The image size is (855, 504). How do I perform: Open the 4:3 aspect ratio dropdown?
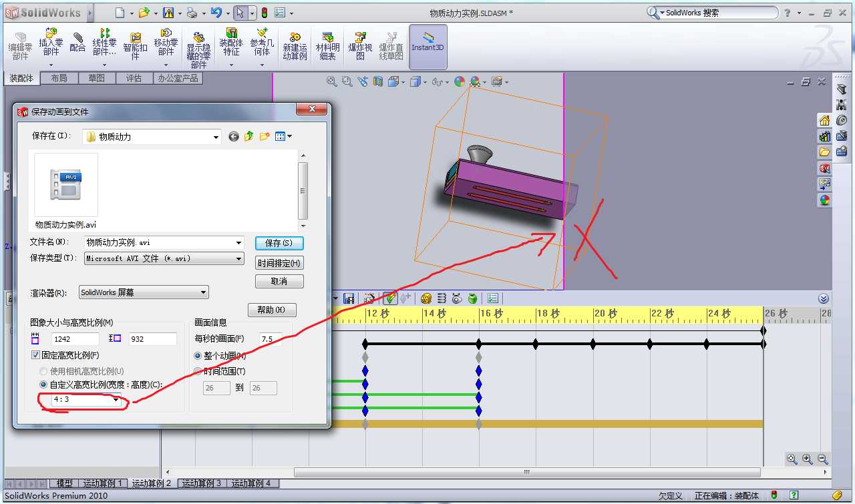(116, 400)
